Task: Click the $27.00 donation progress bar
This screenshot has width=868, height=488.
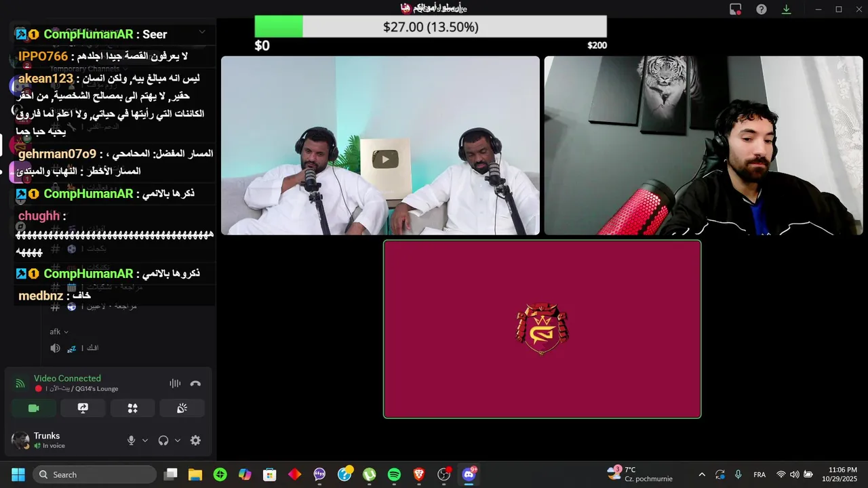Action: click(x=431, y=26)
